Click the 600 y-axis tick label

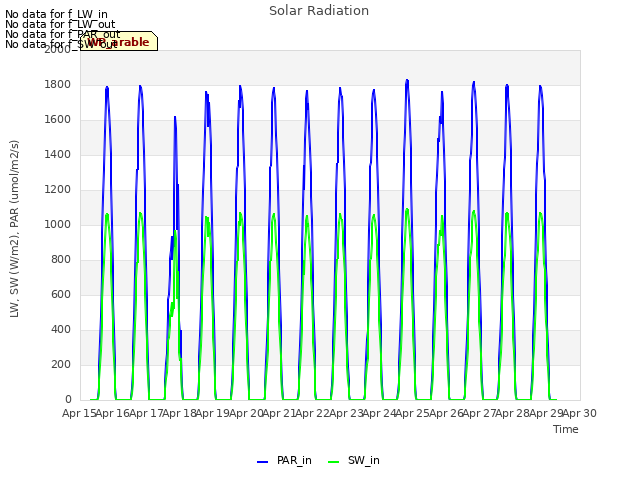click(x=61, y=294)
